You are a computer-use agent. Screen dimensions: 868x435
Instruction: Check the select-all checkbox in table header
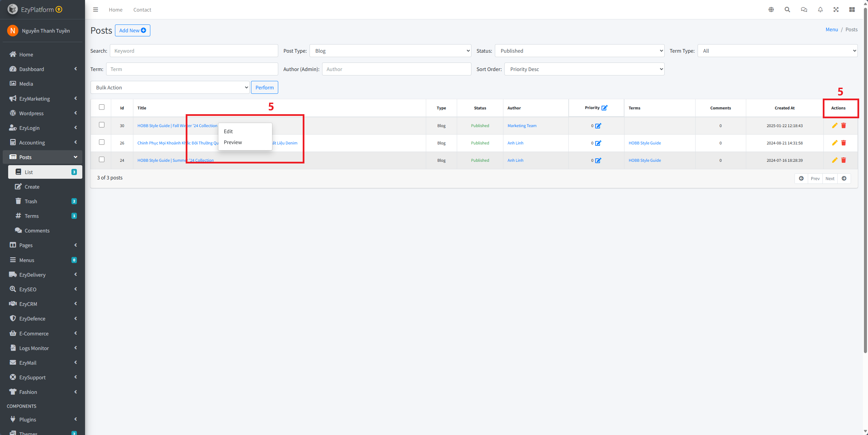click(x=102, y=107)
